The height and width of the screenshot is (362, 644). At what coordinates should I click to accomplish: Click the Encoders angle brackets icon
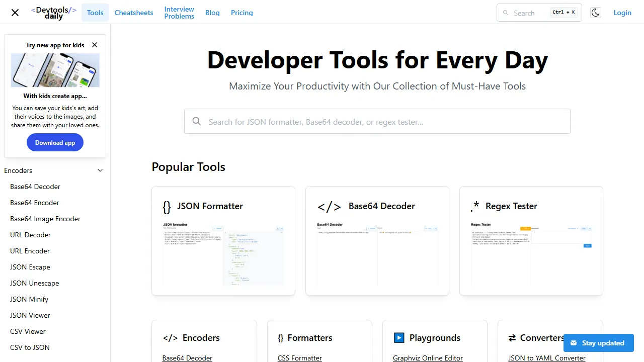[x=170, y=337]
